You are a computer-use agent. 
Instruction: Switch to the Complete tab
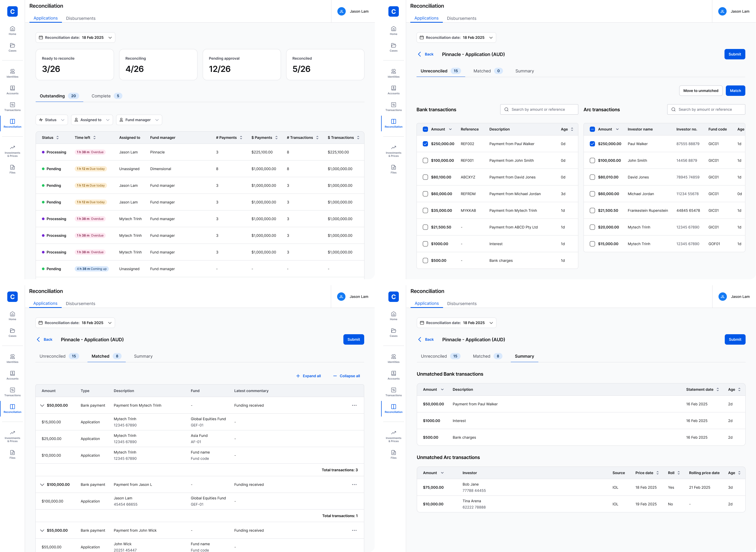(106, 96)
